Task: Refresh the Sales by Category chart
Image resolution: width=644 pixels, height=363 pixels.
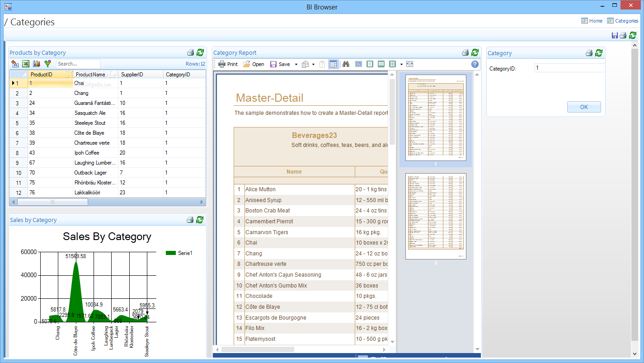Action: coord(200,220)
